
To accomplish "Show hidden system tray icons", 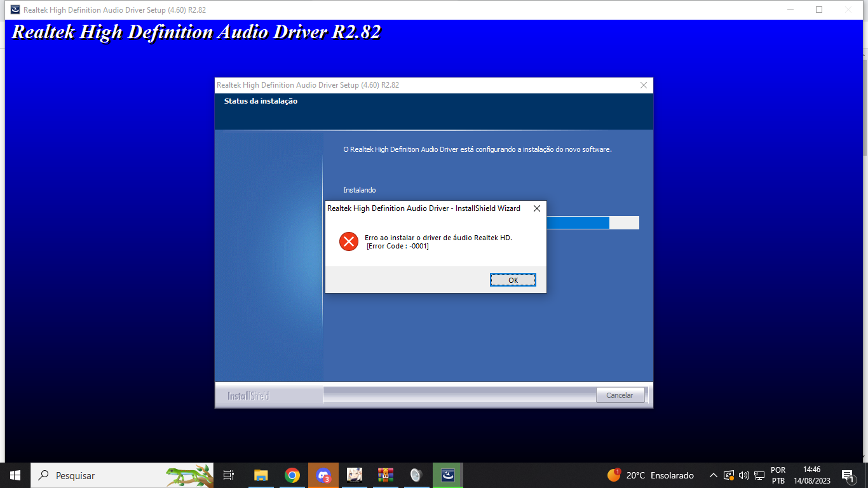I will point(713,475).
